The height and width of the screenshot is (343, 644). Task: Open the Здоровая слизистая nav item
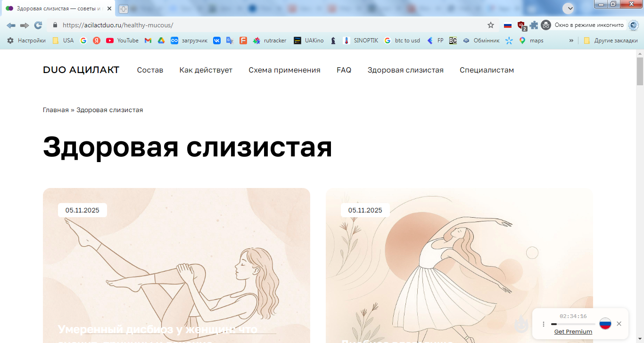pos(405,70)
